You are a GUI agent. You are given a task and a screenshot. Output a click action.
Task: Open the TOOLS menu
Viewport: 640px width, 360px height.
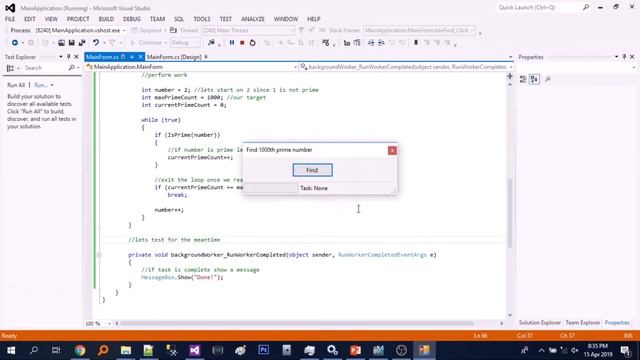coord(202,19)
